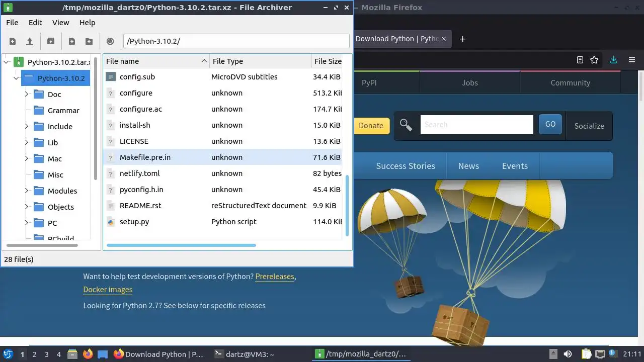Click the setup.py Python script icon

click(x=111, y=222)
